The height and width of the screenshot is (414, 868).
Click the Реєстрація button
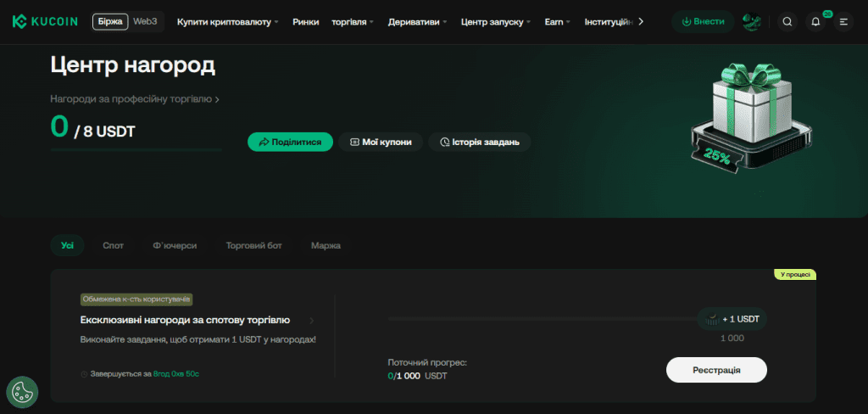point(716,370)
